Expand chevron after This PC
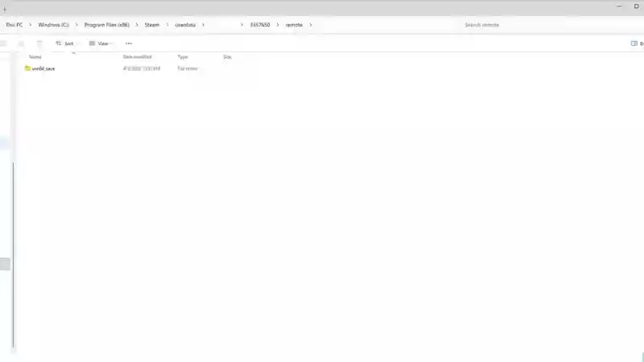Viewport: 644px width, 362px height. click(x=30, y=25)
